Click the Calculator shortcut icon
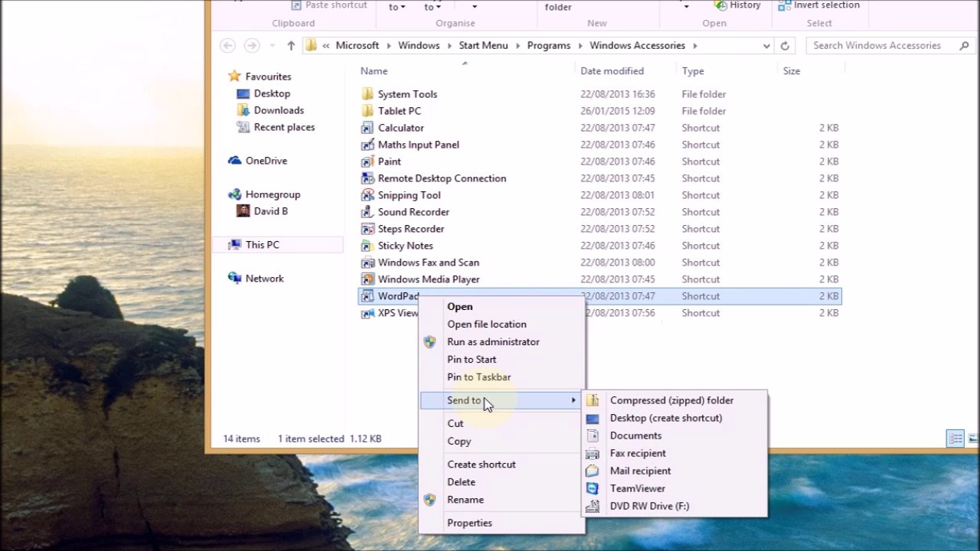980x551 pixels. (x=367, y=128)
